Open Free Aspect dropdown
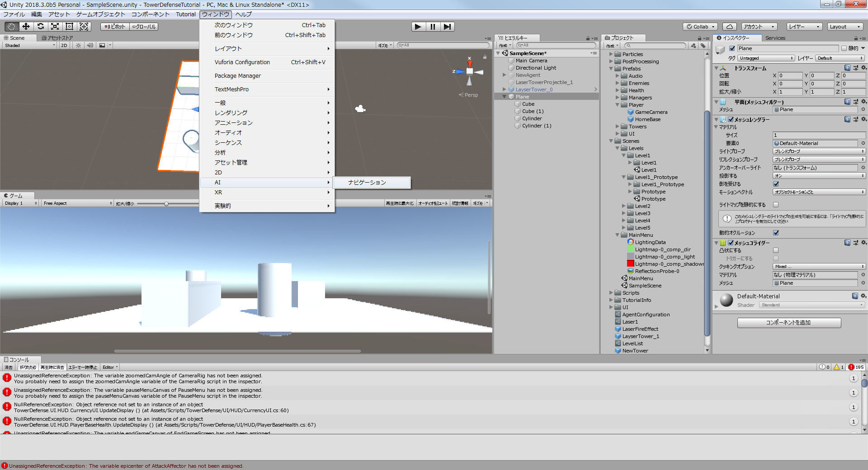Image resolution: width=868 pixels, height=470 pixels. [77, 203]
